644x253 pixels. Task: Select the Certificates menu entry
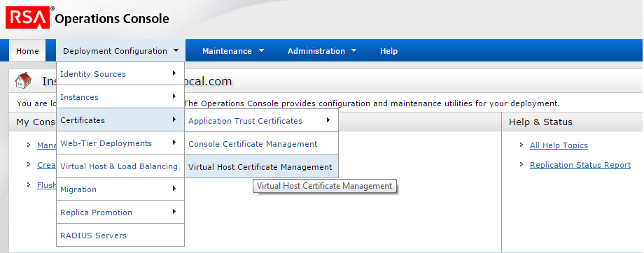pyautogui.click(x=120, y=120)
